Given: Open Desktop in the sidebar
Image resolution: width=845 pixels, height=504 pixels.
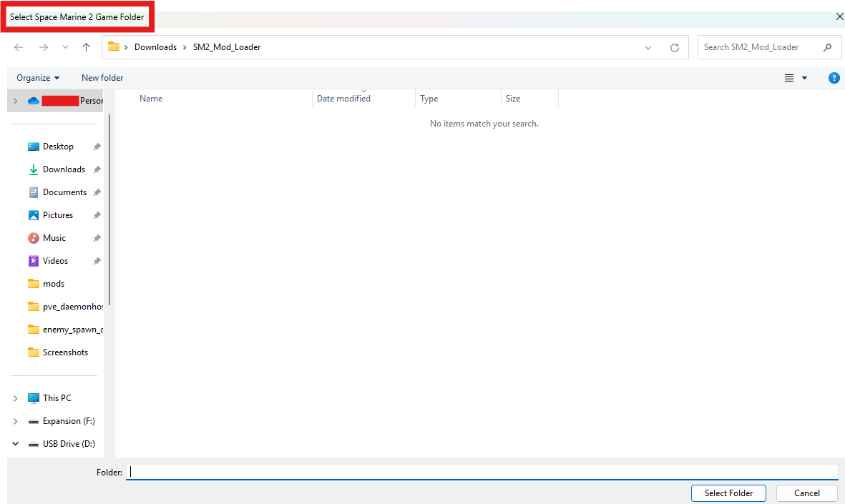Looking at the screenshot, I should [x=58, y=147].
